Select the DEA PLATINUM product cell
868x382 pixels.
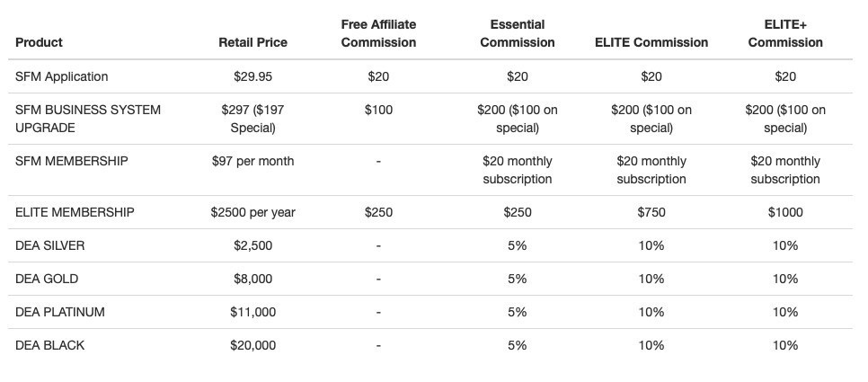click(x=60, y=312)
